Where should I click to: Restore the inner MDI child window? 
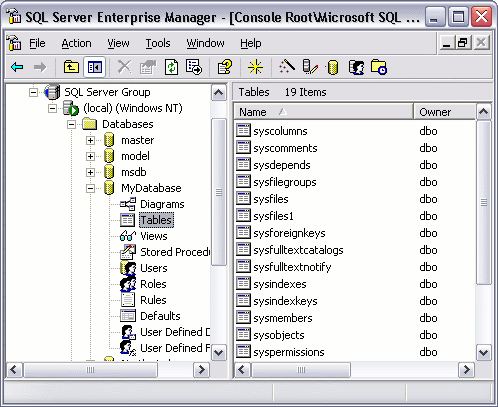coord(463,43)
